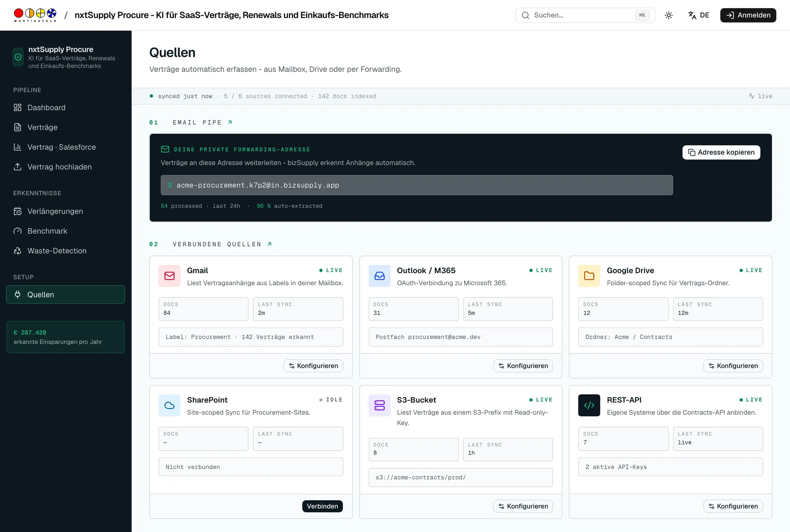The width and height of the screenshot is (790, 532).
Task: Click '2 aktive API-Keys' text
Action: [616, 467]
